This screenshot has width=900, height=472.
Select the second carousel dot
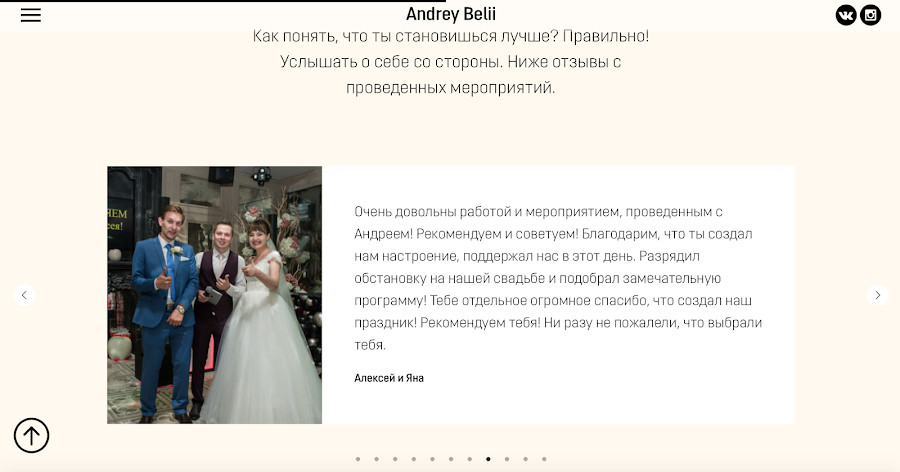(377, 459)
